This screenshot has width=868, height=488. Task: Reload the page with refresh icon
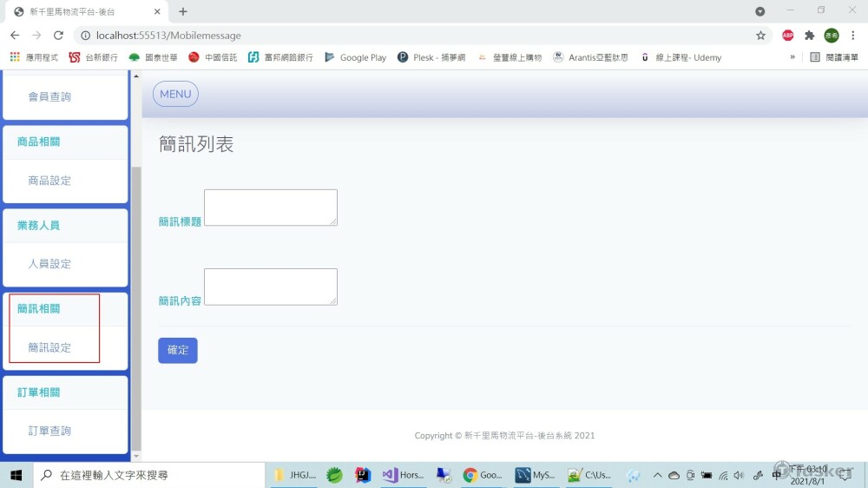58,36
